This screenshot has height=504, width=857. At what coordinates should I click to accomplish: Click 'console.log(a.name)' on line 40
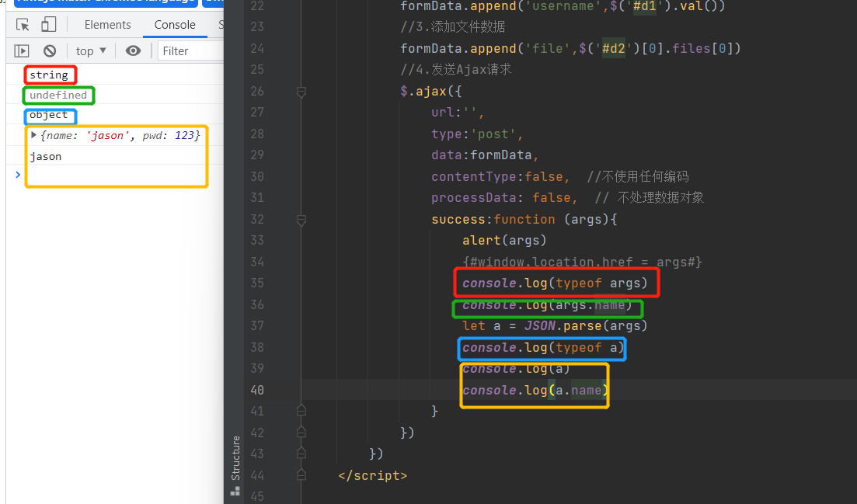click(x=535, y=390)
